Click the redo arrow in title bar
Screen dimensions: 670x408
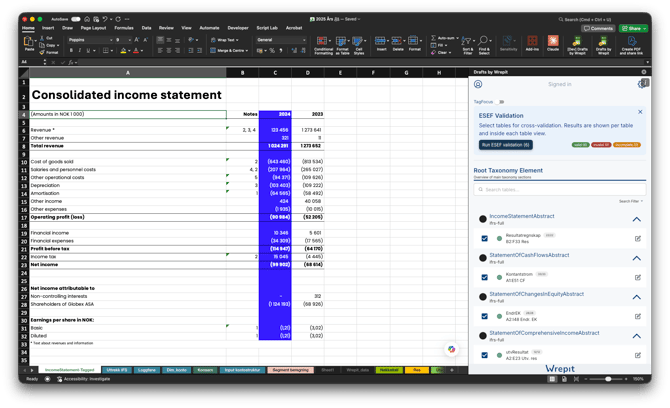[118, 19]
